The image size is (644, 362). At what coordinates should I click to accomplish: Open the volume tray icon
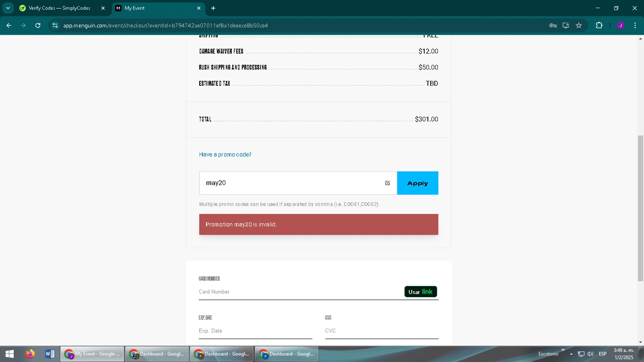point(591,354)
